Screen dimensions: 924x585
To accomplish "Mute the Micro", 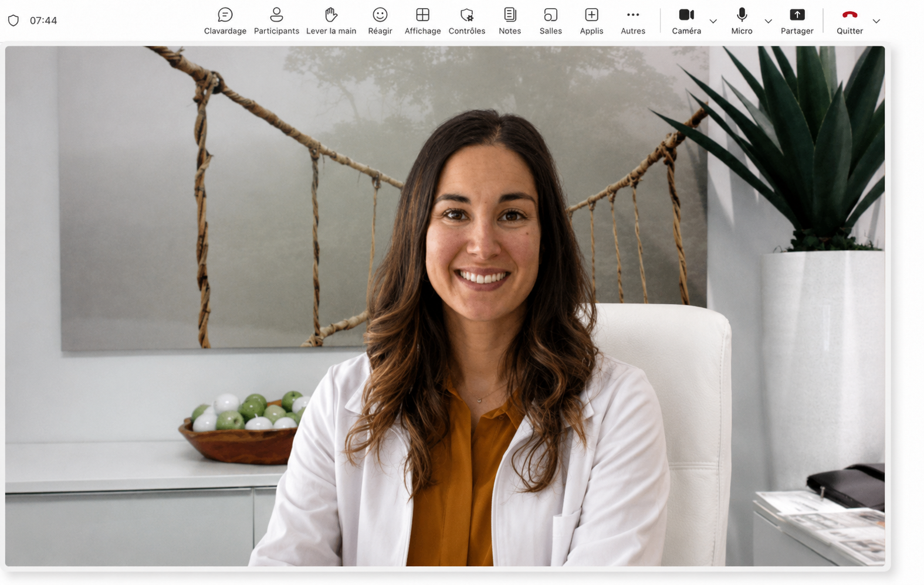I will 742,21.
